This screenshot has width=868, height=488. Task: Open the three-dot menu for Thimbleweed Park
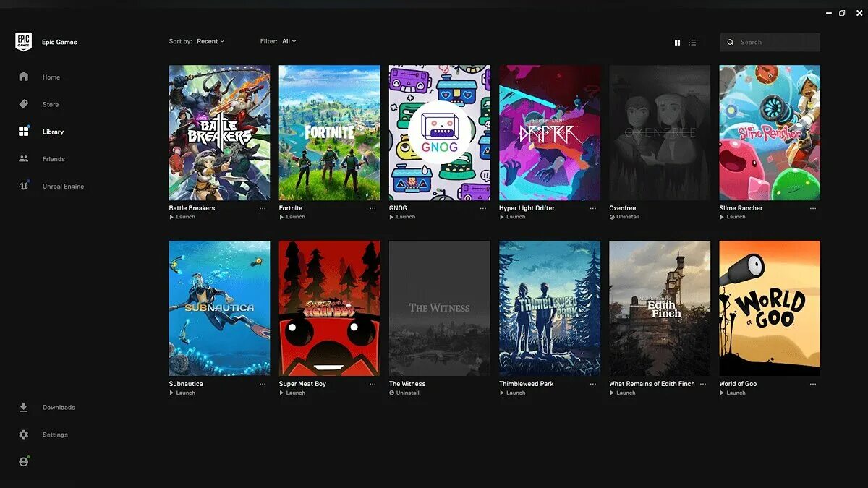tap(592, 384)
